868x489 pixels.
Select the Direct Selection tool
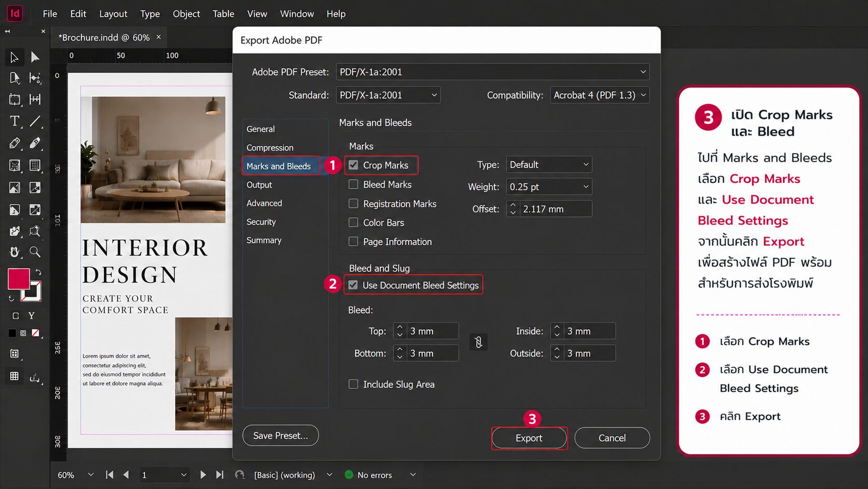pos(35,57)
